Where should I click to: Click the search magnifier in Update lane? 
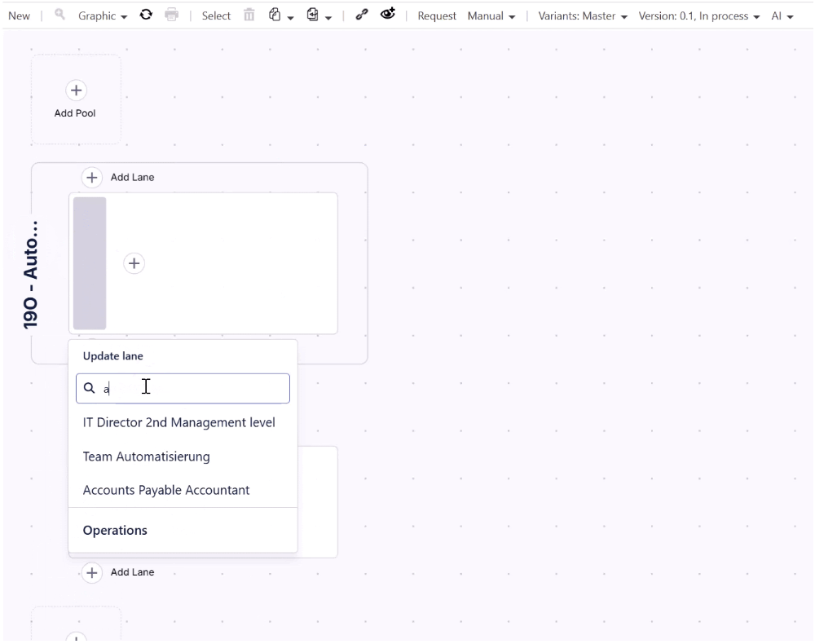coord(90,388)
